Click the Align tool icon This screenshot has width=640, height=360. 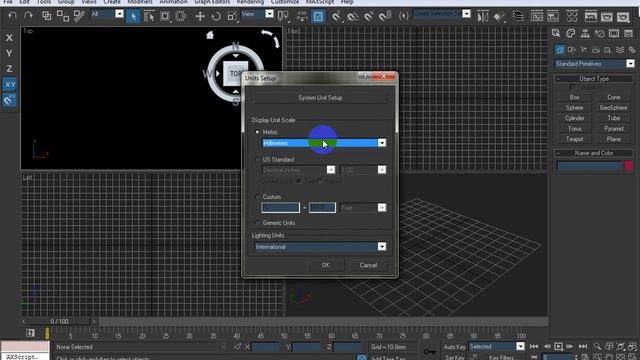pyautogui.click(x=499, y=16)
